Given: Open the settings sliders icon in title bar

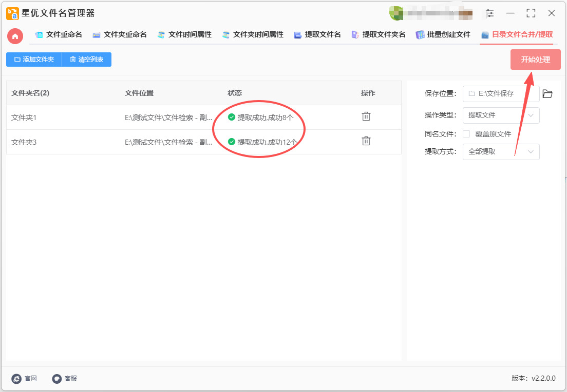Looking at the screenshot, I should (490, 13).
